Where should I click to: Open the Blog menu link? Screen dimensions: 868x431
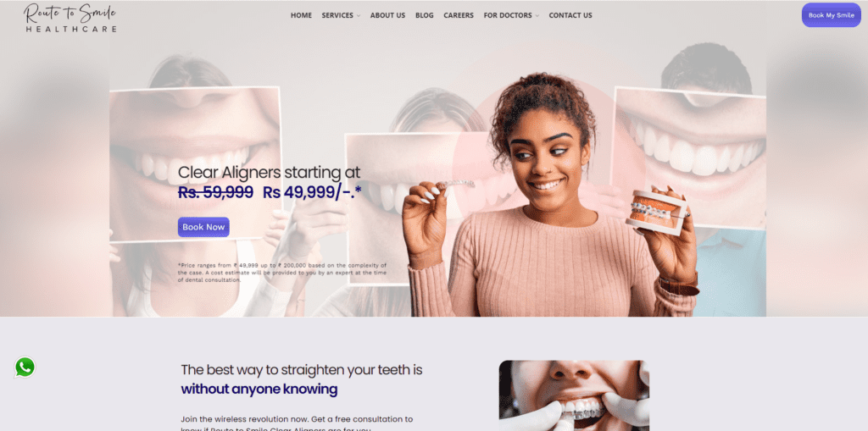425,15
